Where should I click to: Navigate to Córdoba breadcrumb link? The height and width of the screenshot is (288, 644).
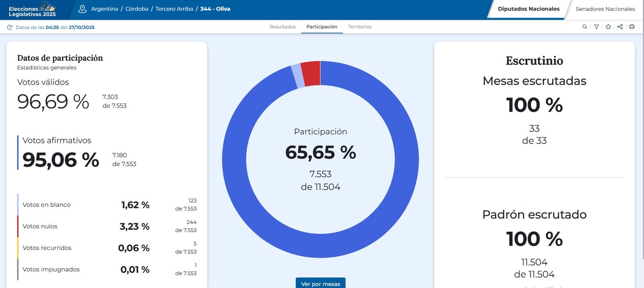(x=137, y=9)
